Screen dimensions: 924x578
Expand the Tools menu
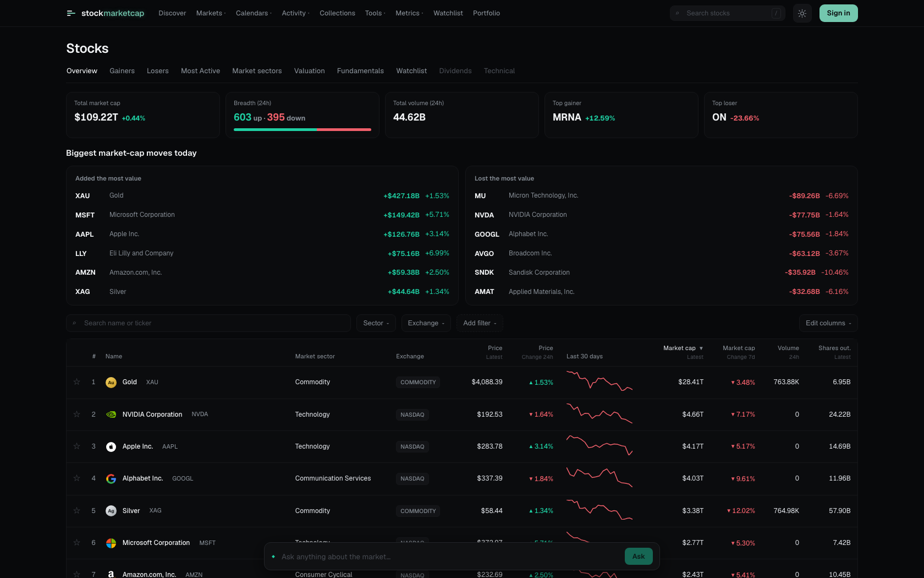(375, 13)
